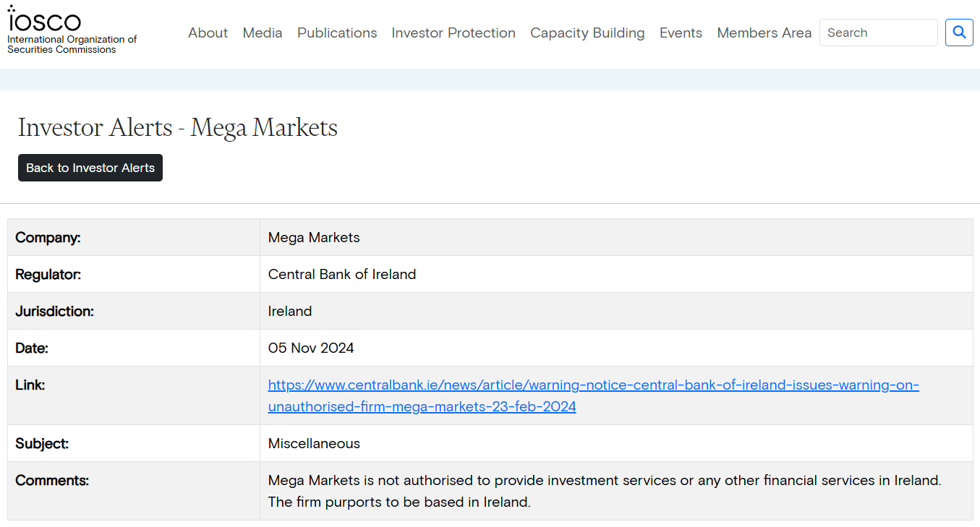The height and width of the screenshot is (527, 980).
Task: Open the Members Area
Action: click(764, 33)
